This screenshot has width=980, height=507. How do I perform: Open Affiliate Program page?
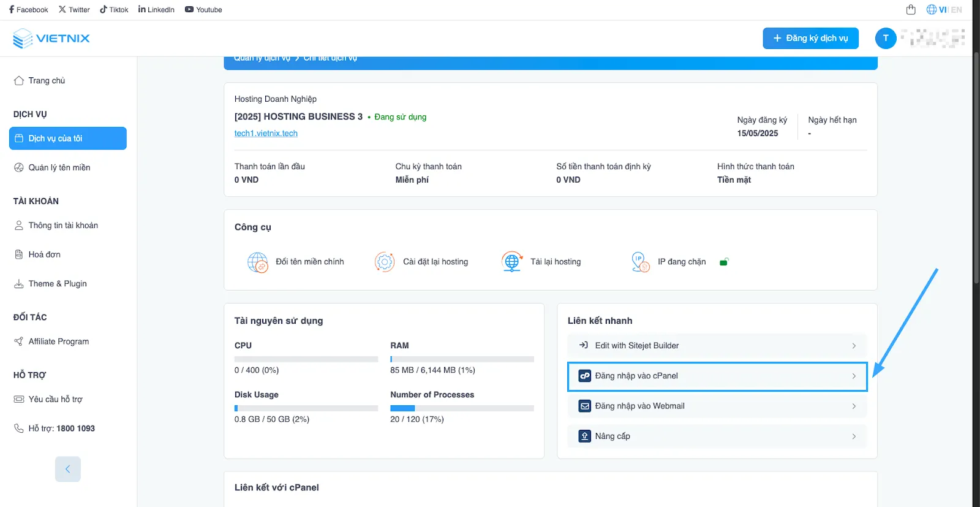[x=59, y=341]
